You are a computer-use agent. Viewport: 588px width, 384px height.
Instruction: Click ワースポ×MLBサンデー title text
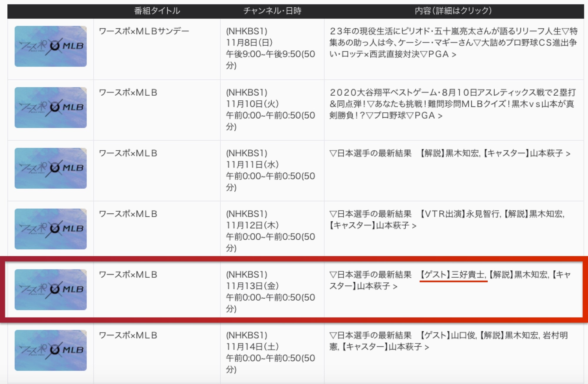(x=144, y=31)
